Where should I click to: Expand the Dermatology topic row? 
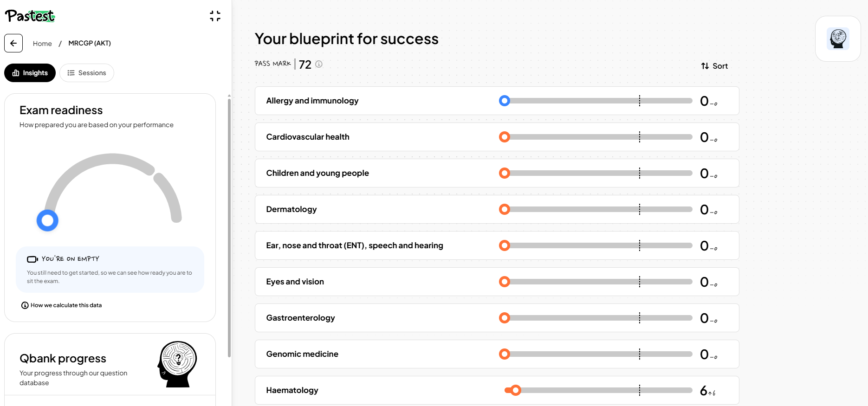(x=497, y=209)
